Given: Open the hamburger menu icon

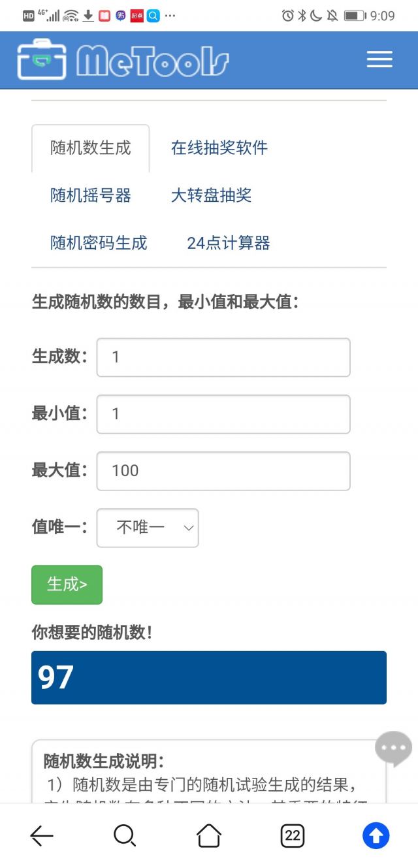Looking at the screenshot, I should (x=379, y=59).
